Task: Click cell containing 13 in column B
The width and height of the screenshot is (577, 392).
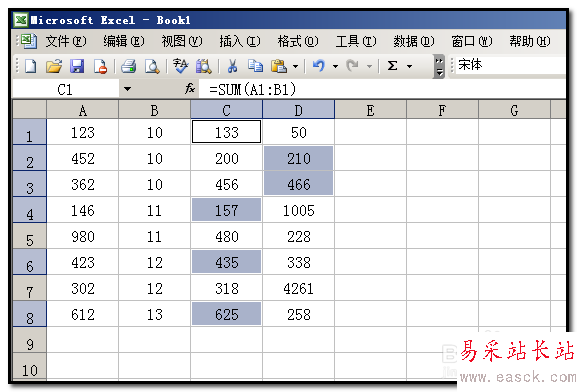Action: tap(155, 314)
